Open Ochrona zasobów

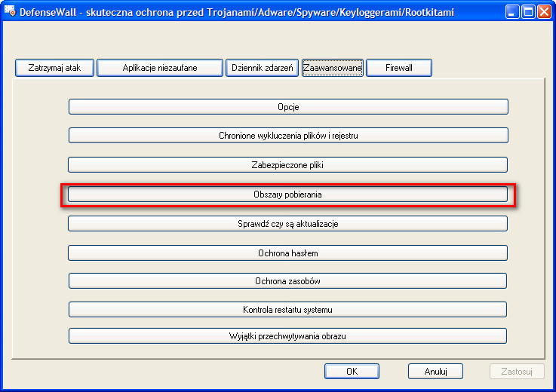pyautogui.click(x=287, y=280)
